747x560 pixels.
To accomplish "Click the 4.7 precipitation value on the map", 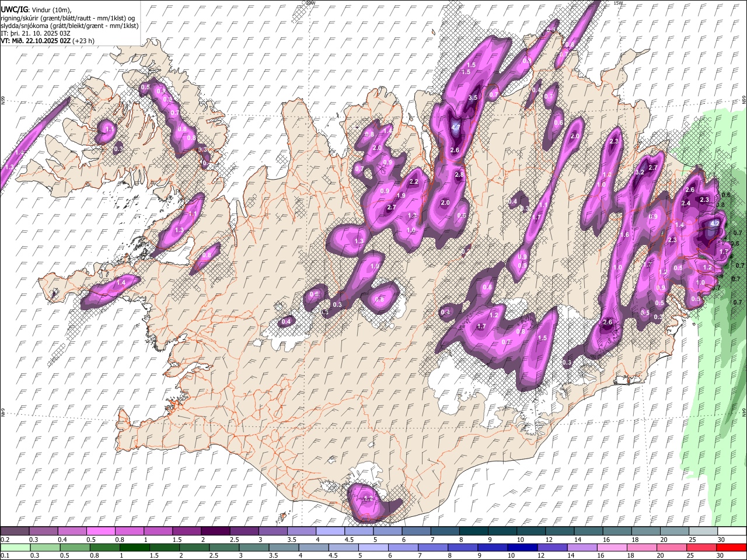I will click(456, 127).
